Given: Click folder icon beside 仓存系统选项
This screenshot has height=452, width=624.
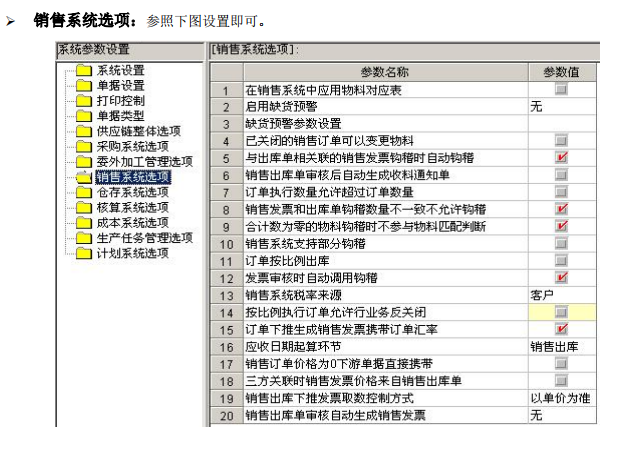Looking at the screenshot, I should tap(84, 192).
